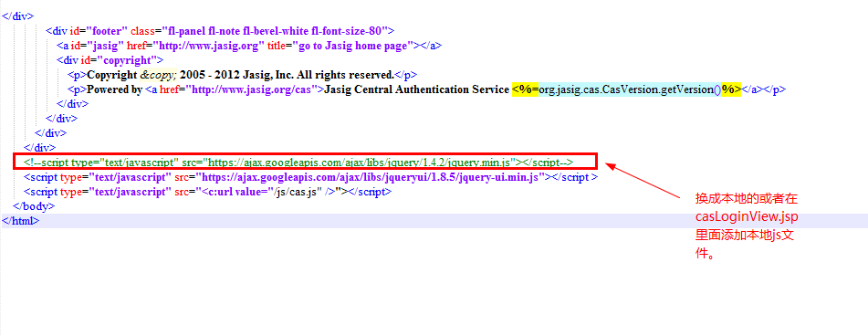The image size is (868, 336).
Task: Place cursor on the div id copyright line
Action: (x=110, y=59)
